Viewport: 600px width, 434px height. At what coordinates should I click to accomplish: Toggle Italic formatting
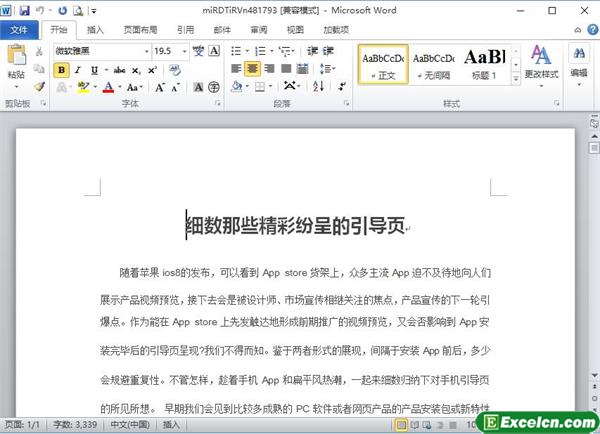tap(80, 69)
